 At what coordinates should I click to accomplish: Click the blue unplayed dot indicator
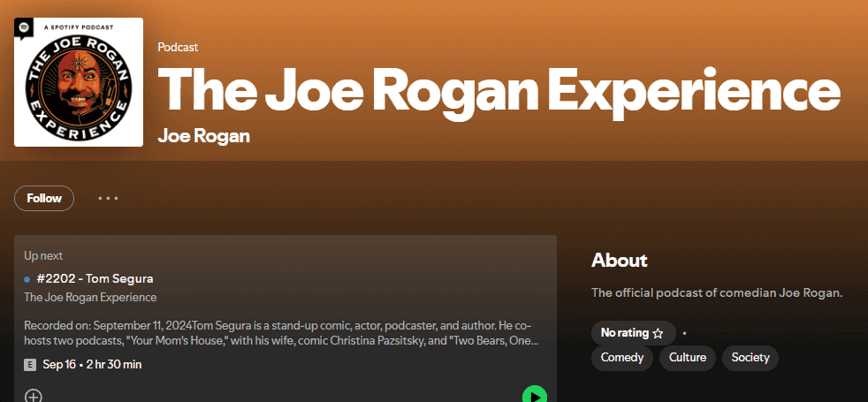tap(27, 279)
